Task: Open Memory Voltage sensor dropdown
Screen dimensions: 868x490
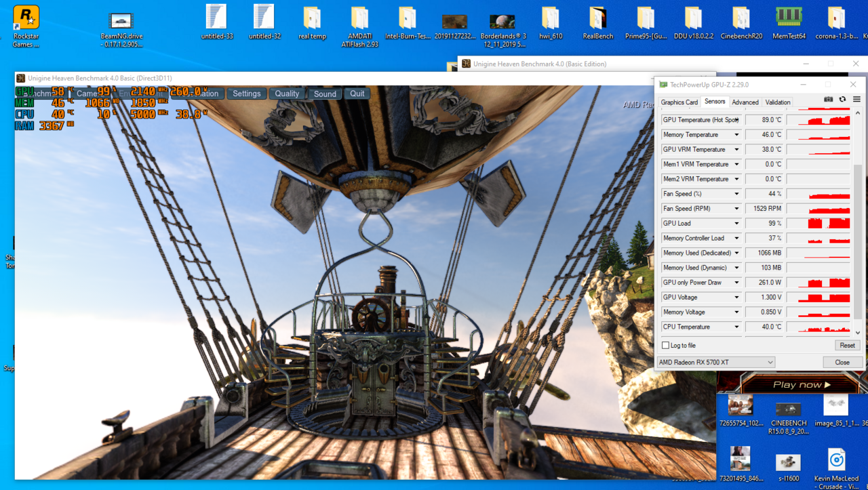Action: 736,312
